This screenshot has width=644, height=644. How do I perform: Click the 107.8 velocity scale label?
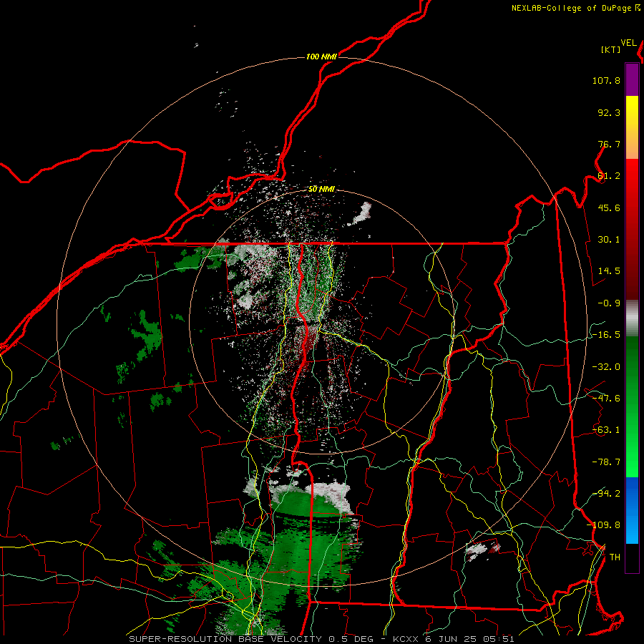point(606,80)
